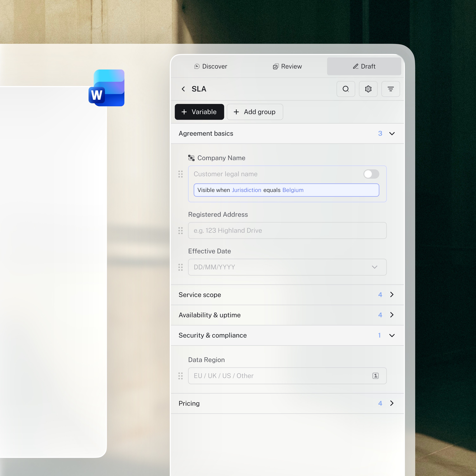This screenshot has height=476, width=476.
Task: Click the filter lines icon
Action: click(x=390, y=89)
